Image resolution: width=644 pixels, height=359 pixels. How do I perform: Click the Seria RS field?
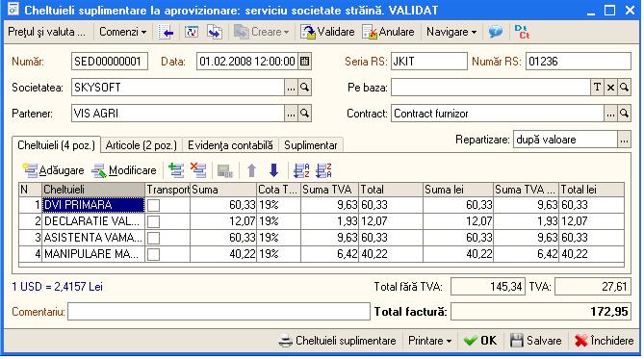(x=428, y=62)
